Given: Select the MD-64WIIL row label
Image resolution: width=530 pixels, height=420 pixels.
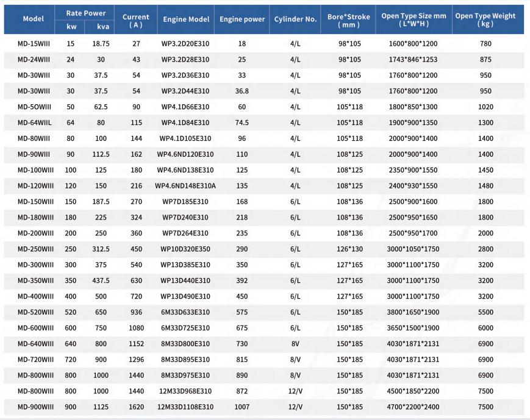Looking at the screenshot, I should 35,123.
